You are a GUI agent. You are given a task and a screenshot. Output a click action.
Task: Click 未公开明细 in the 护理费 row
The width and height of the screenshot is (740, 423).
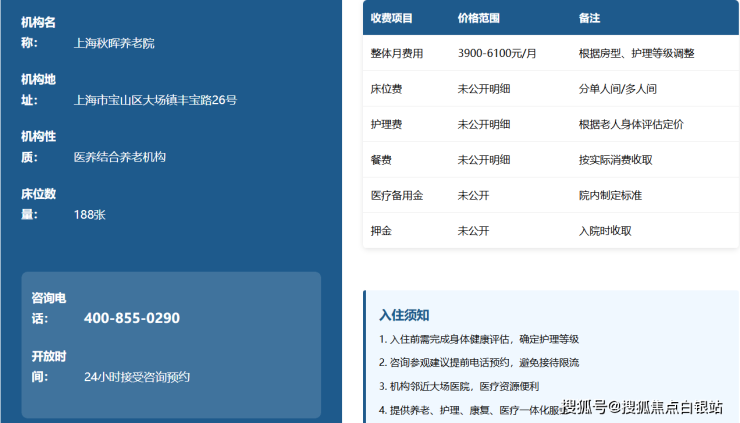tap(484, 124)
